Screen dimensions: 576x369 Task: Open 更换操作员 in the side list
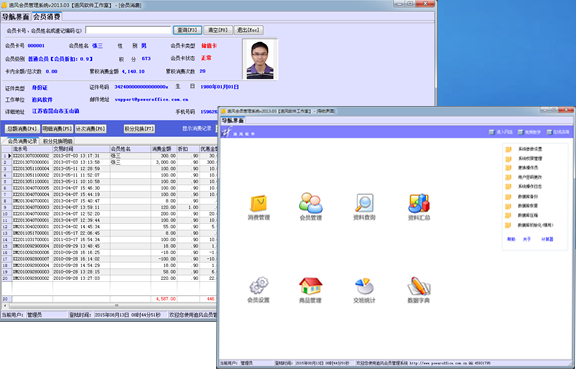pyautogui.click(x=528, y=168)
